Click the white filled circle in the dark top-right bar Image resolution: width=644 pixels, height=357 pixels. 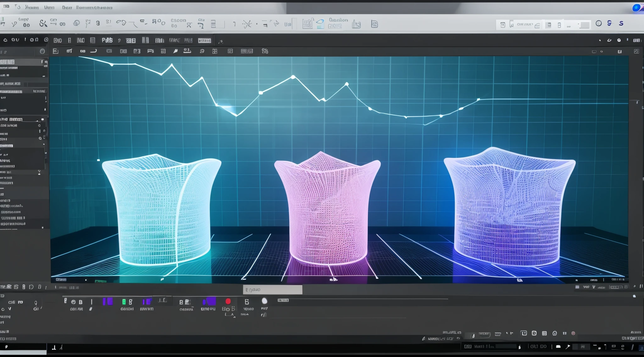(619, 40)
